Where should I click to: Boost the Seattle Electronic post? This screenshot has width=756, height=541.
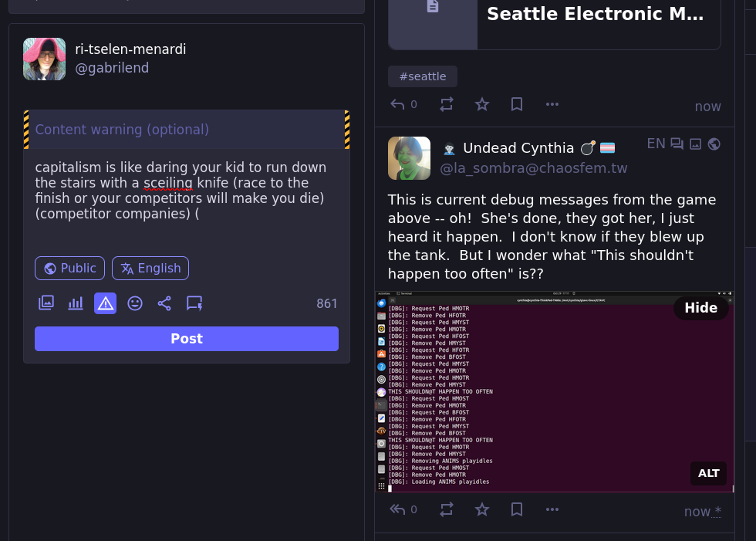(446, 103)
